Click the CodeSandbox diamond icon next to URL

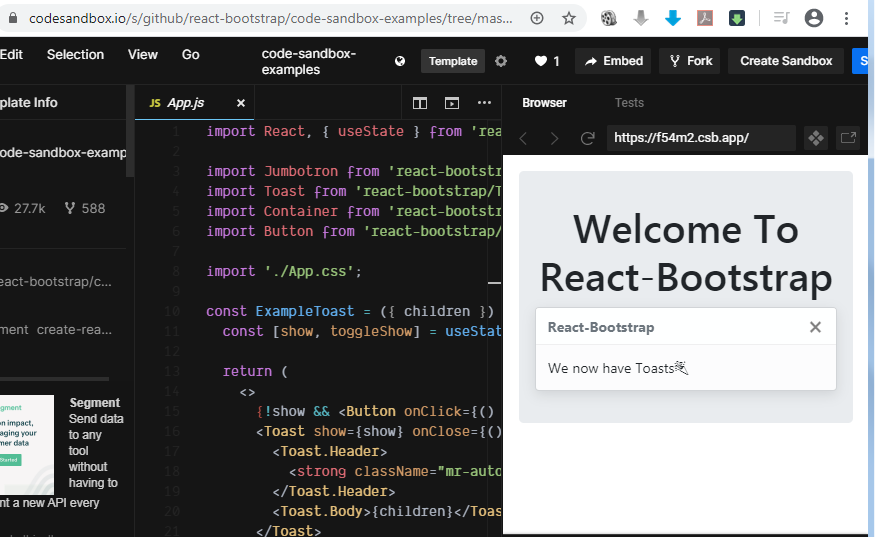point(816,138)
